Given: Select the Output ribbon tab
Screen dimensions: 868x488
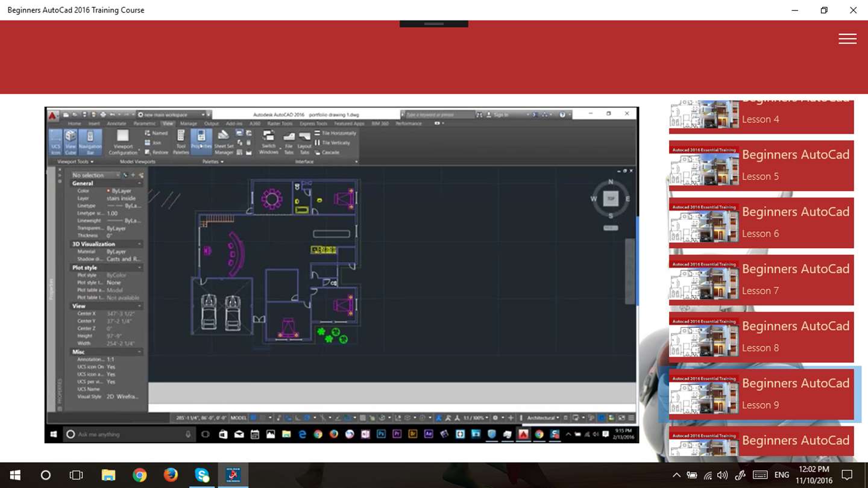Looking at the screenshot, I should coord(212,124).
